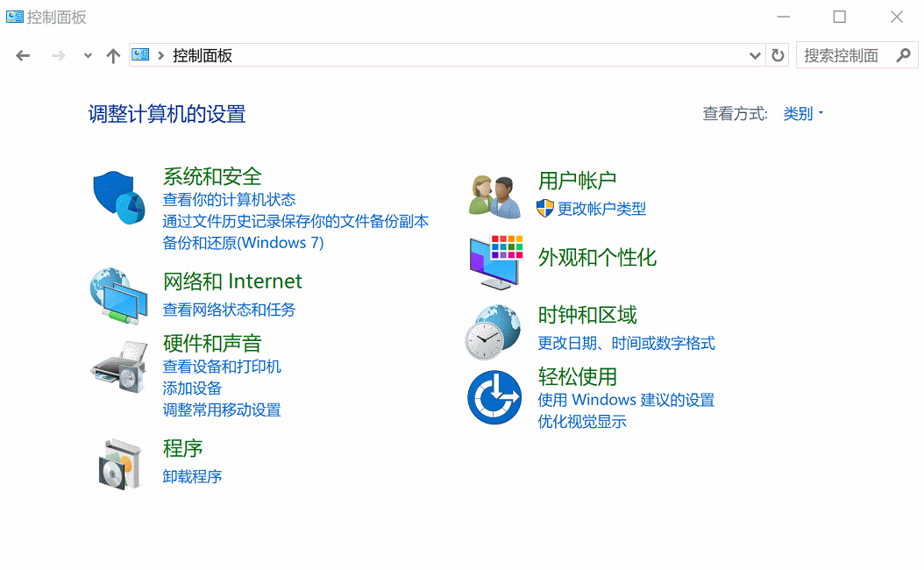Open 查看网络状态和任务 link
Image resolution: width=924 pixels, height=570 pixels.
pyautogui.click(x=229, y=310)
